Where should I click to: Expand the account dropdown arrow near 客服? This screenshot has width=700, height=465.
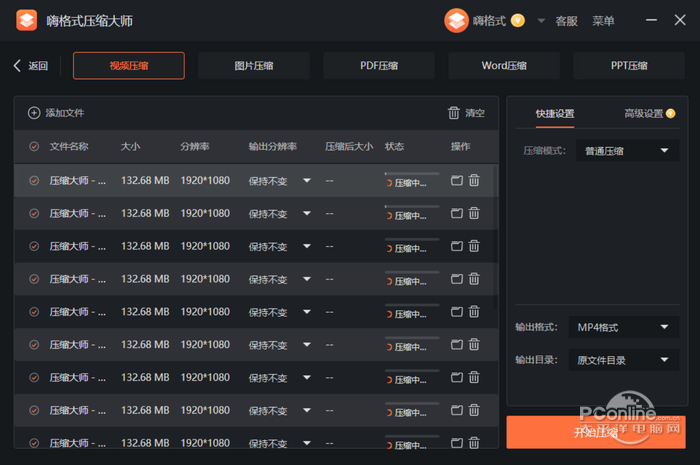pyautogui.click(x=541, y=21)
